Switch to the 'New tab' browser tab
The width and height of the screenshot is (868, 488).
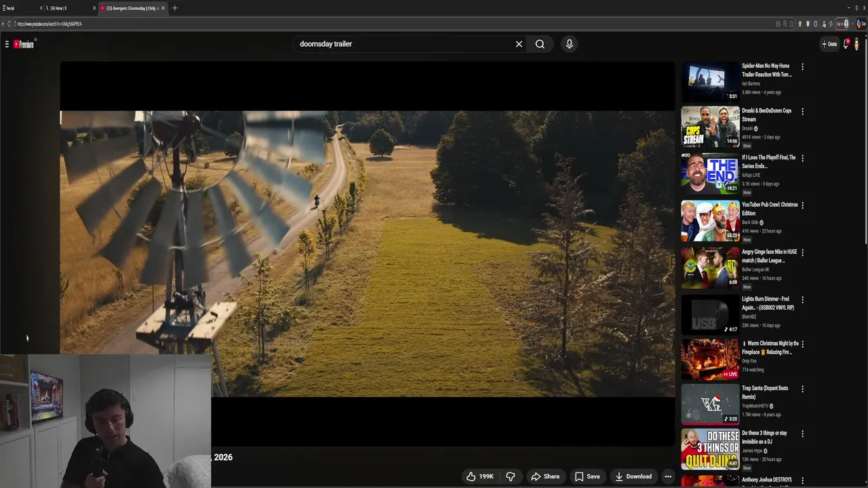pyautogui.click(x=20, y=8)
